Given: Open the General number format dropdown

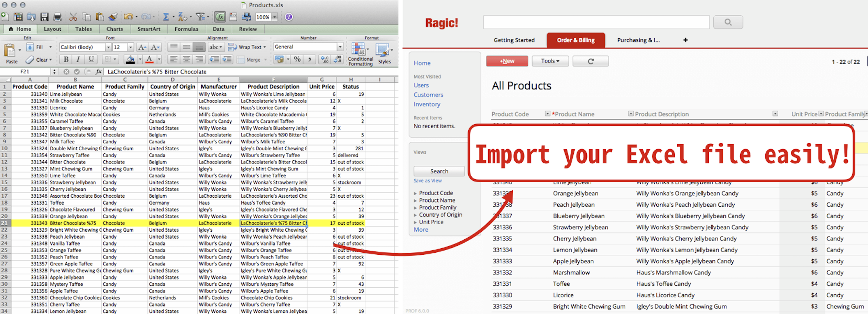Looking at the screenshot, I should pyautogui.click(x=340, y=47).
